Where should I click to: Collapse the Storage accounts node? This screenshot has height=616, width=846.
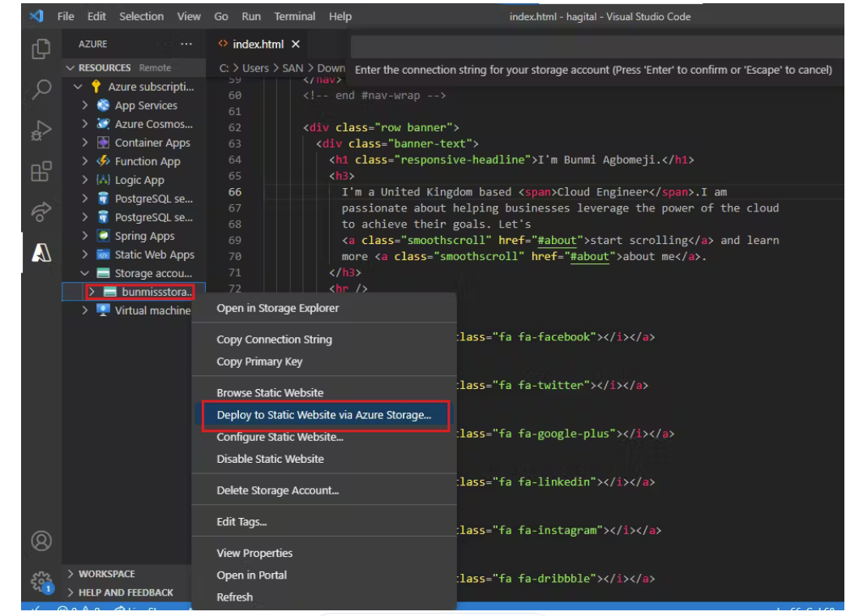click(x=86, y=273)
